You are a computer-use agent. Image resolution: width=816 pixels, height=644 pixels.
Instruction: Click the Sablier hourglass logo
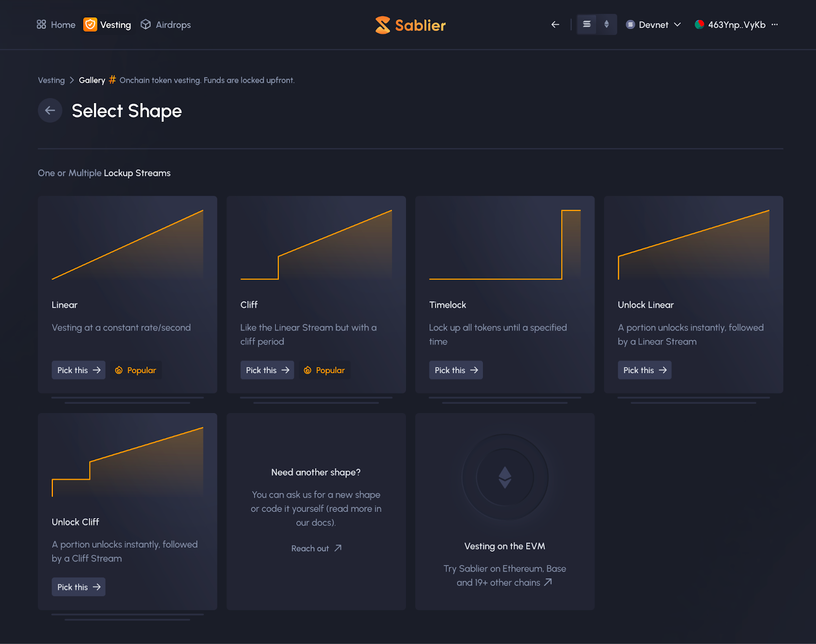[x=382, y=25]
